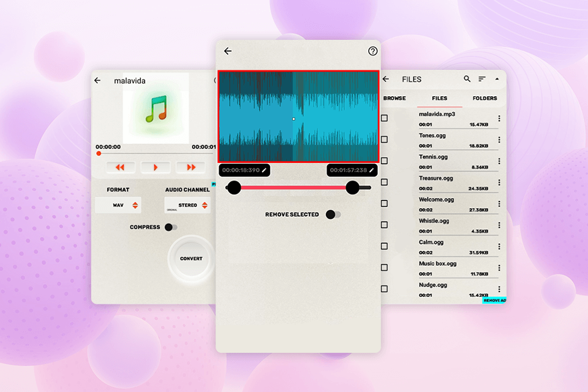The height and width of the screenshot is (392, 588).
Task: Open more options for Music box.ogg
Action: point(499,268)
